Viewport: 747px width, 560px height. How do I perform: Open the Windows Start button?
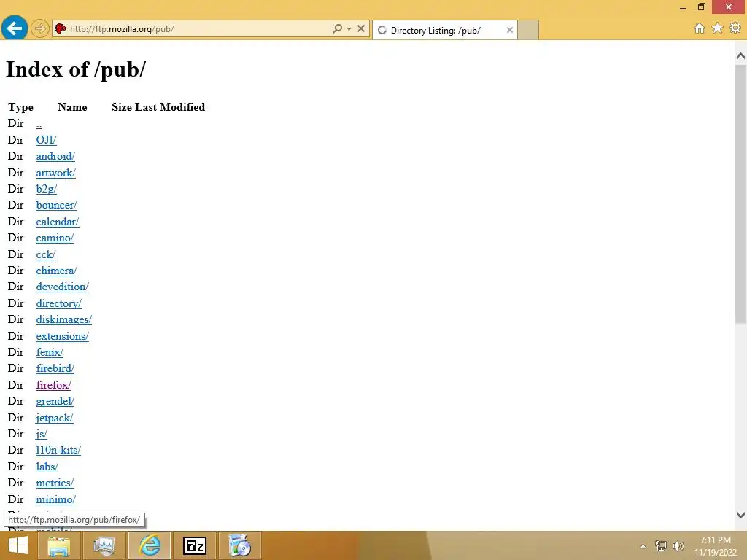(18, 545)
